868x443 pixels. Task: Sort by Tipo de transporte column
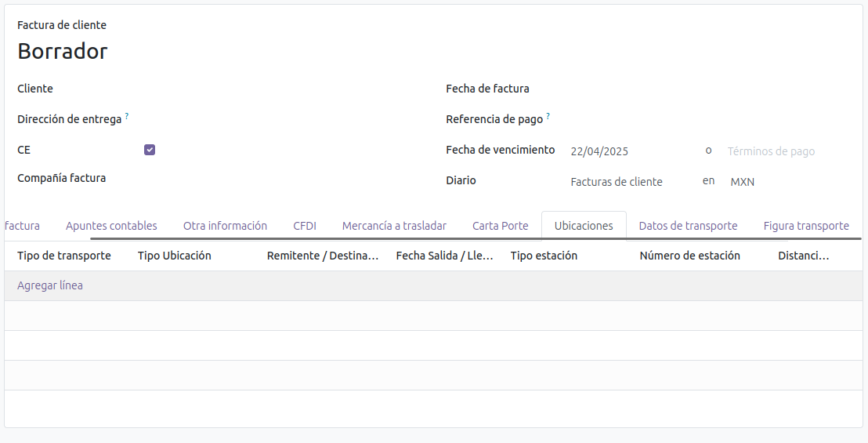(x=64, y=256)
